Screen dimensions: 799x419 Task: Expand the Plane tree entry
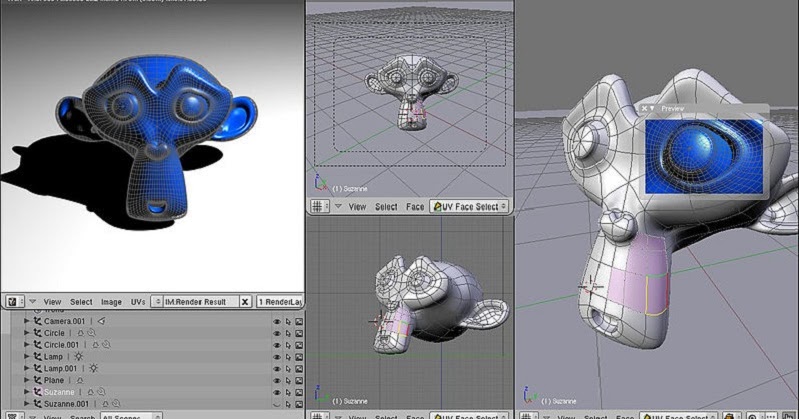(x=26, y=380)
